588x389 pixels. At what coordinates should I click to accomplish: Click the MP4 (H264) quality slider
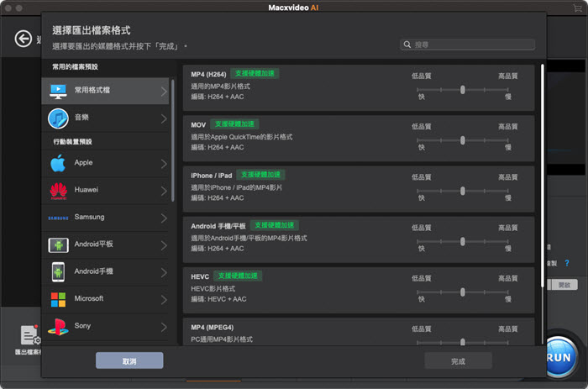coord(462,90)
